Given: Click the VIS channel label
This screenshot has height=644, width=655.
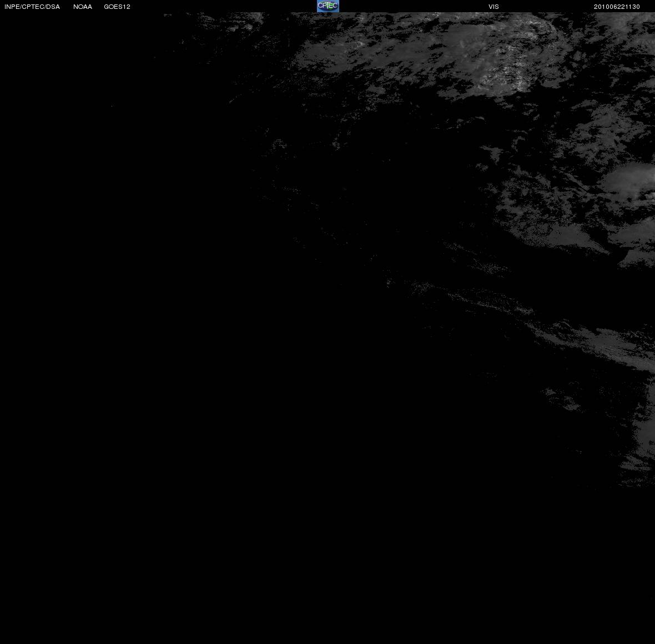Looking at the screenshot, I should coord(494,7).
